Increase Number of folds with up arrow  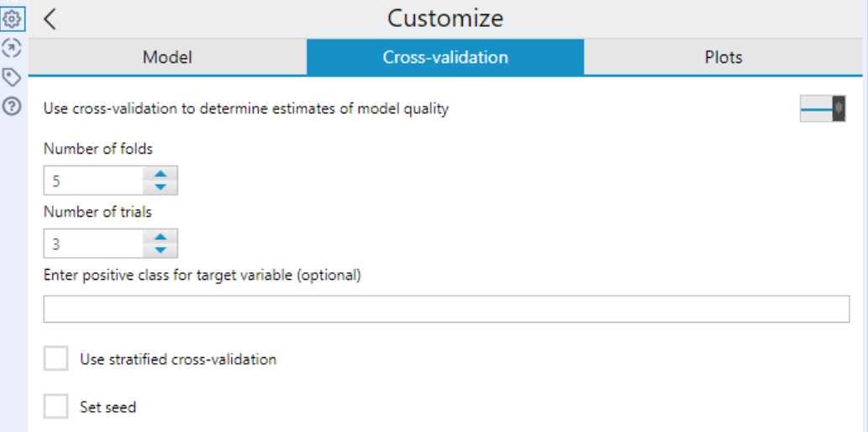160,174
